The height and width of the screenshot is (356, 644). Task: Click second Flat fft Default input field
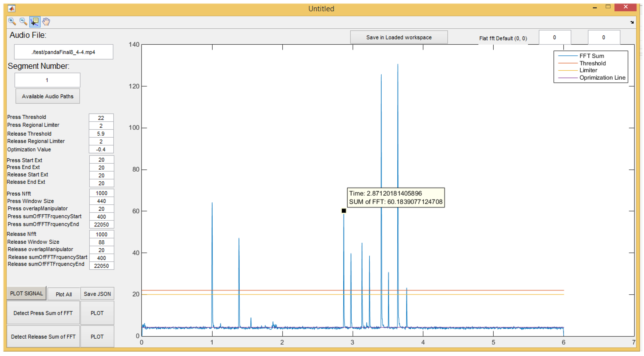pyautogui.click(x=604, y=37)
